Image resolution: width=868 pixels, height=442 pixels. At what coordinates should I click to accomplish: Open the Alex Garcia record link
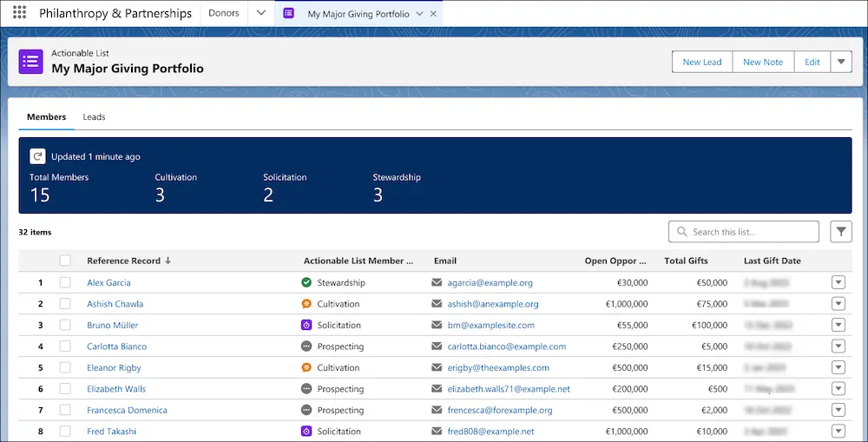(108, 282)
